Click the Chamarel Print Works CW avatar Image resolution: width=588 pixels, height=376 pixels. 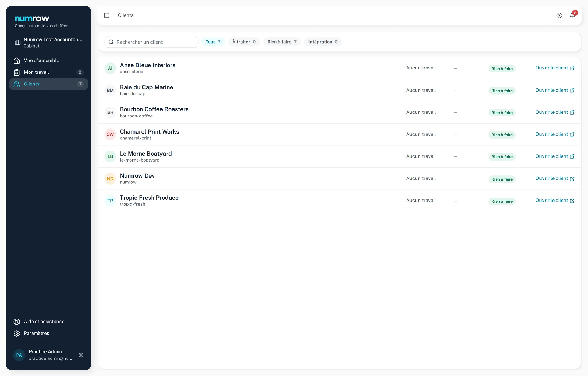(110, 134)
